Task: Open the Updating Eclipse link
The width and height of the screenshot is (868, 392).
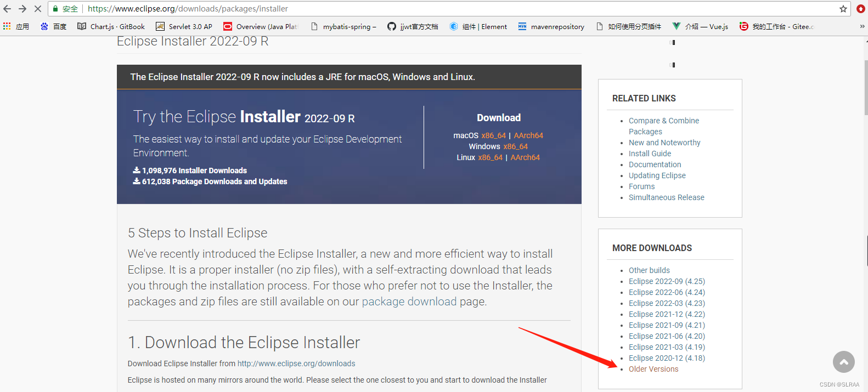Action: [x=657, y=175]
